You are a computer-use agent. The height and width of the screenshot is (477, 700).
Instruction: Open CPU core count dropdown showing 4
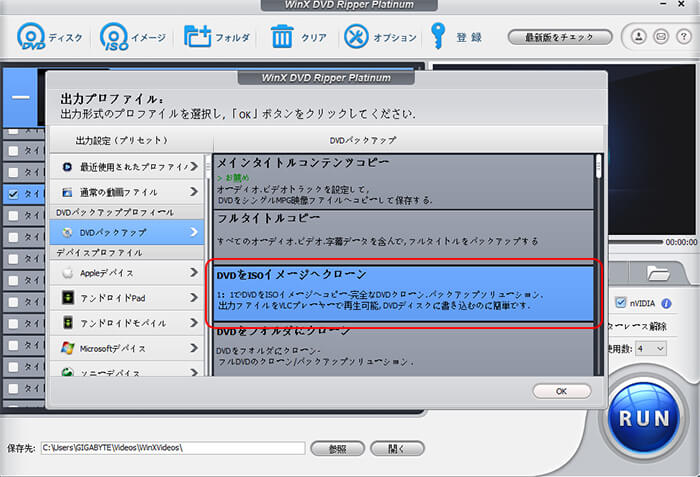click(x=651, y=348)
